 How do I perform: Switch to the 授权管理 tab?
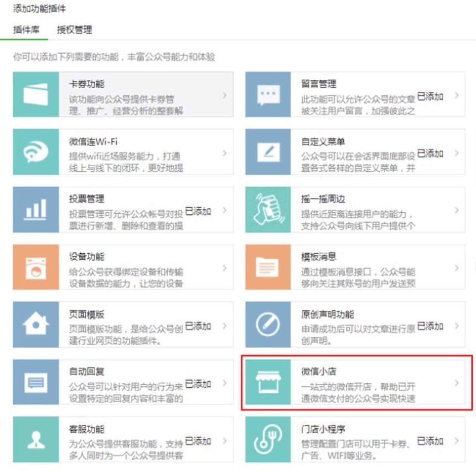pyautogui.click(x=74, y=30)
